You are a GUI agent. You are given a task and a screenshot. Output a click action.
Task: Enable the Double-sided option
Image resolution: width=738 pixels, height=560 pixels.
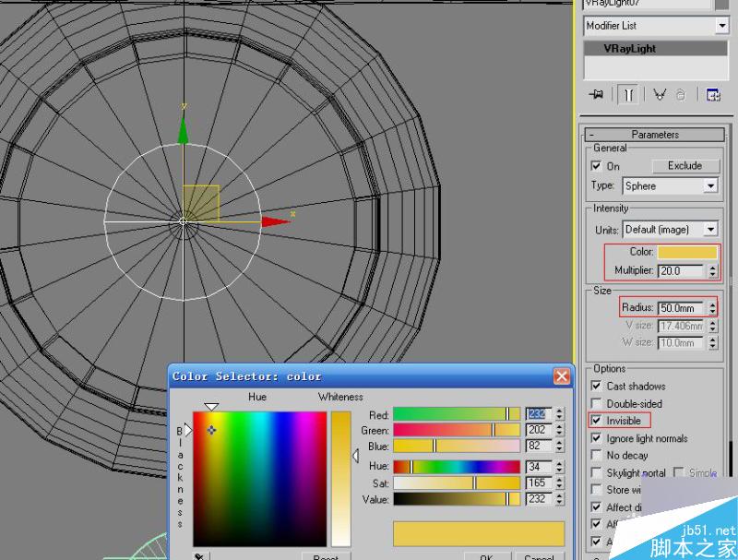pyautogui.click(x=596, y=403)
